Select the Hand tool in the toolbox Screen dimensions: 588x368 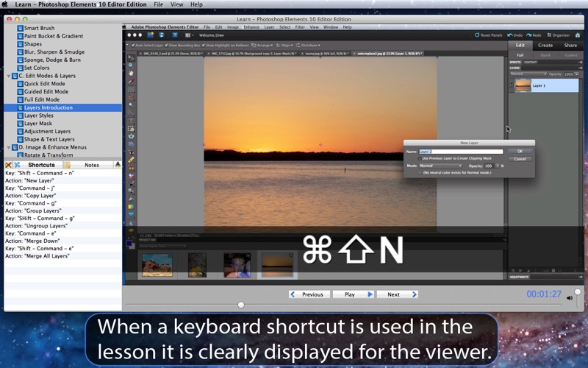coord(131,73)
